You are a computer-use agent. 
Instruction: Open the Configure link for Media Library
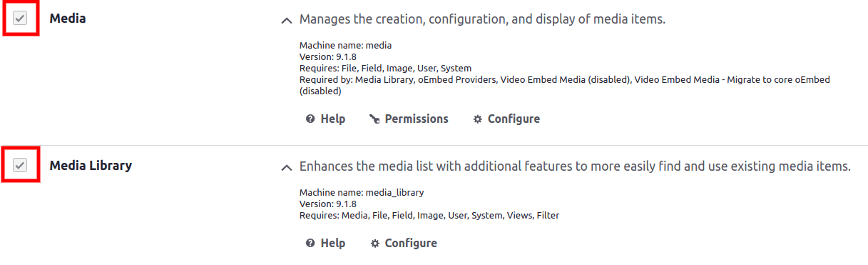point(411,244)
